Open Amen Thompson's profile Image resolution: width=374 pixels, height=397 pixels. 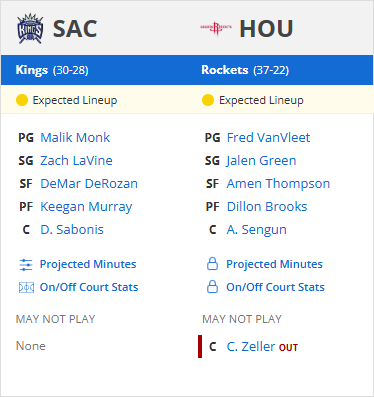coord(278,184)
